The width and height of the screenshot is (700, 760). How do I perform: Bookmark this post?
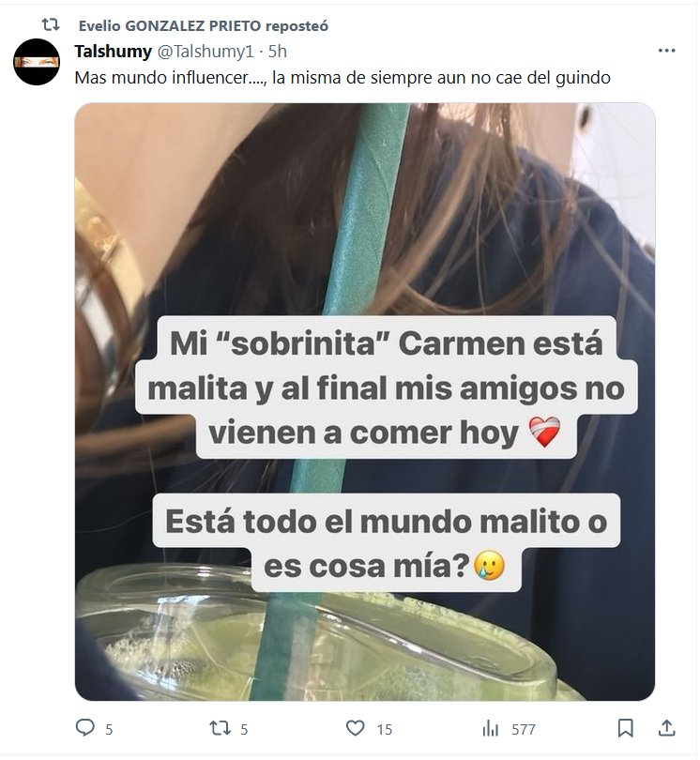point(625,728)
